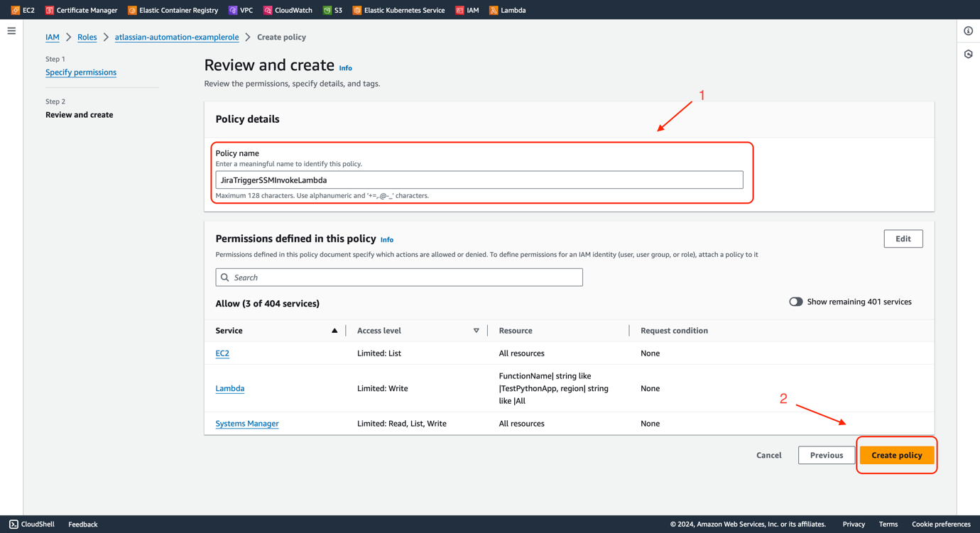Open Info link next to Permissions defined

(x=387, y=240)
